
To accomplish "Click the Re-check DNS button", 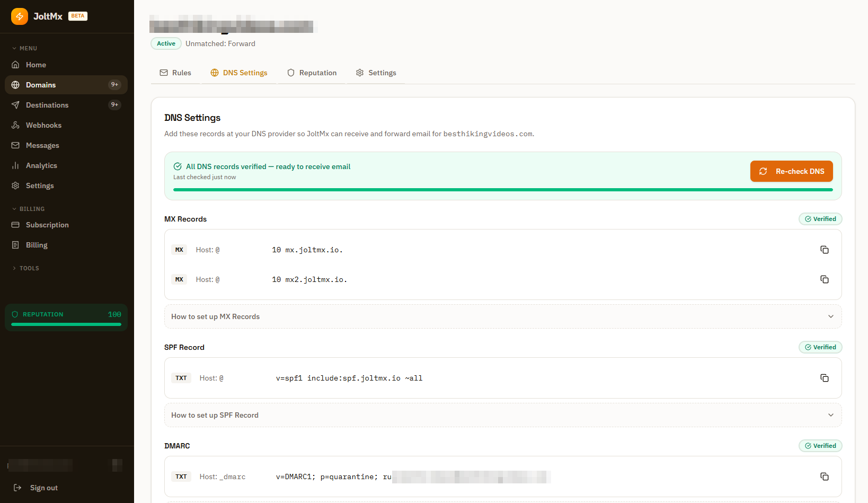I will pos(792,171).
